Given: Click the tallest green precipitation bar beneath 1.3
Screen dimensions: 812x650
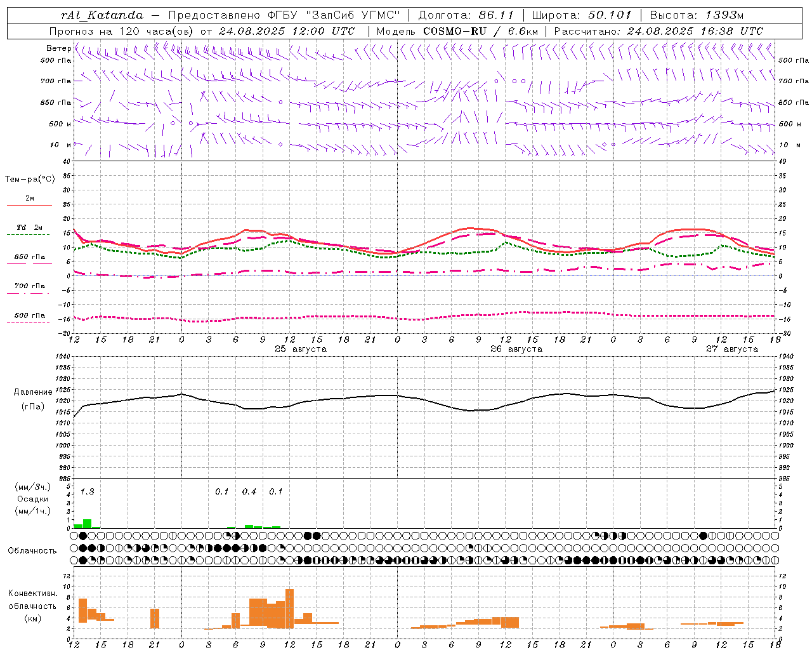Looking at the screenshot, I should tap(88, 524).
